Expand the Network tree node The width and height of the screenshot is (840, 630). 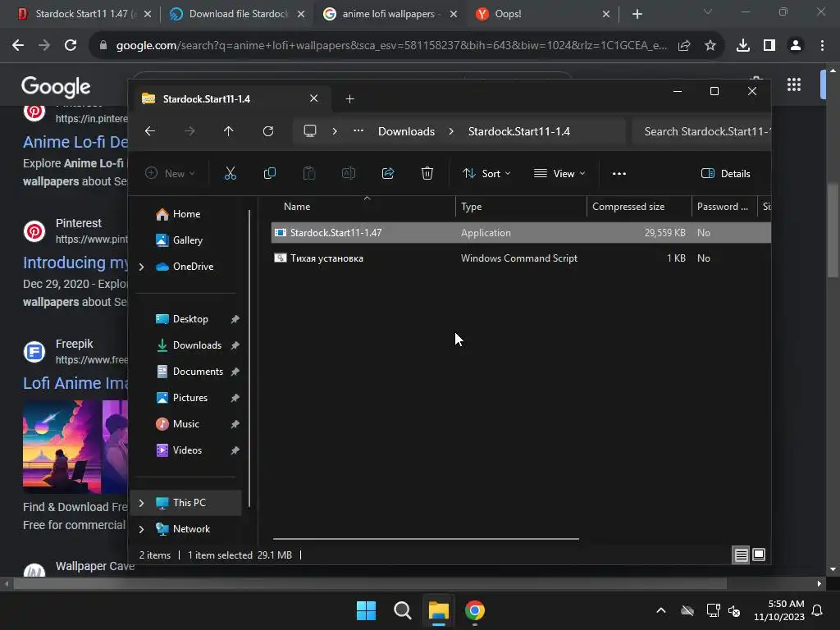[141, 529]
